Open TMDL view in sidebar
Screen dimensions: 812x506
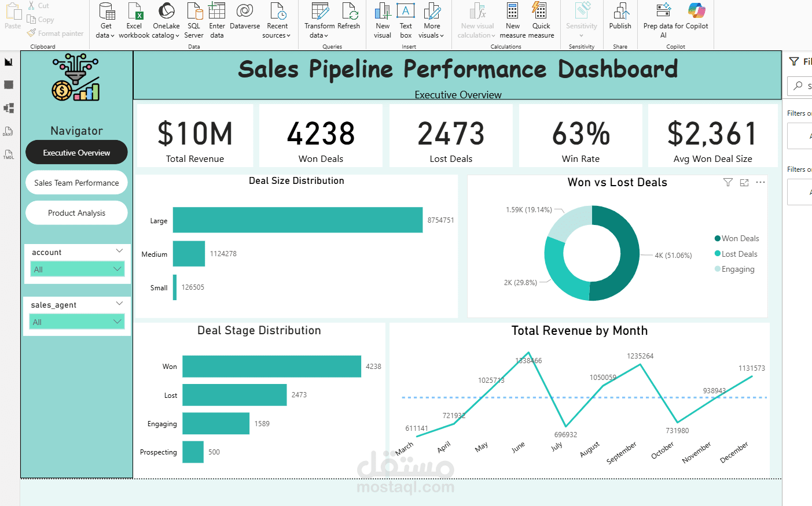pyautogui.click(x=9, y=154)
